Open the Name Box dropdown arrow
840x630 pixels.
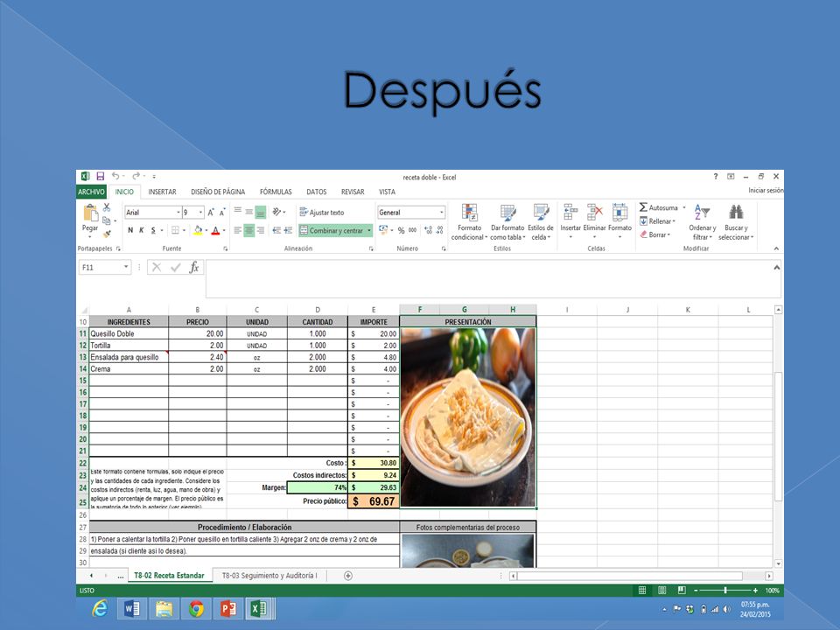pos(126,267)
